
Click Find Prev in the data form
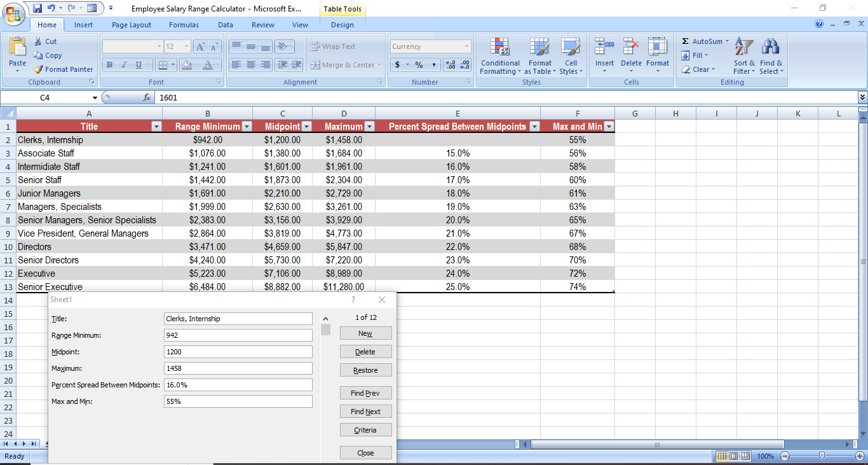[365, 393]
